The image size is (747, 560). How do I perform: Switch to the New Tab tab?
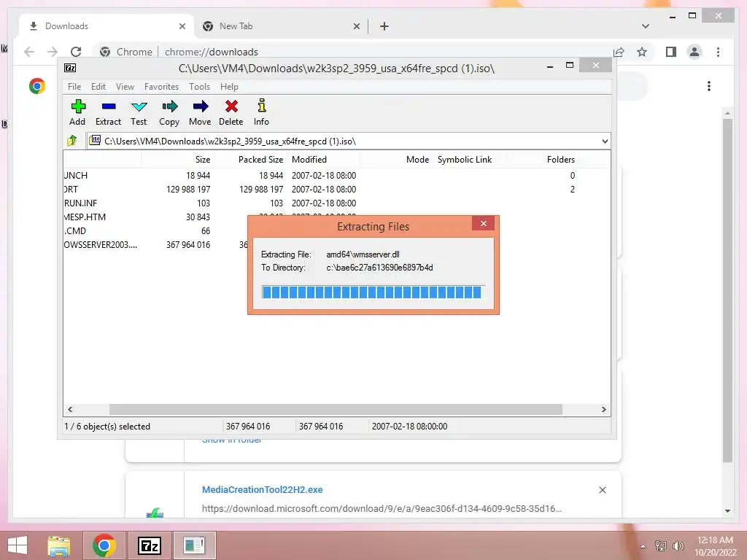[281, 26]
